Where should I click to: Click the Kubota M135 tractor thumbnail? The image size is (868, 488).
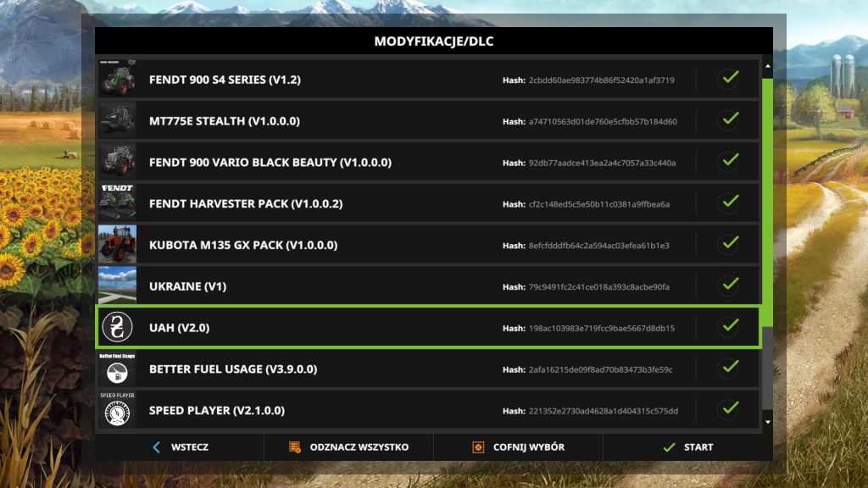pyautogui.click(x=118, y=244)
